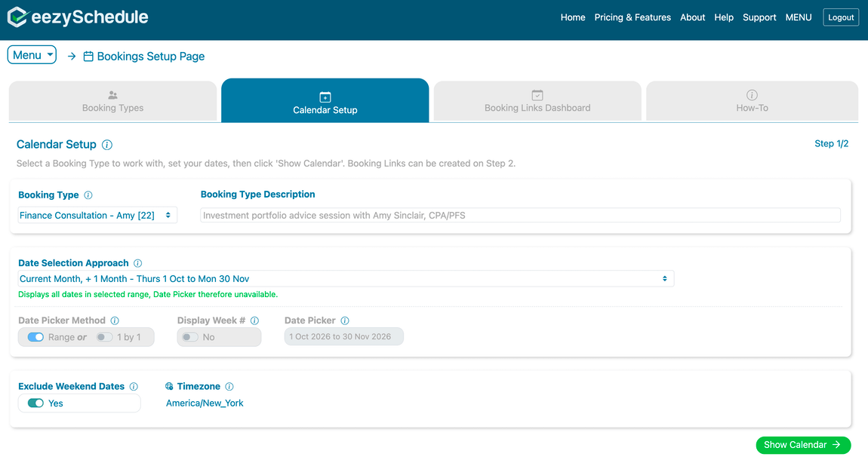Click the info icon on How-To tab

click(x=752, y=95)
